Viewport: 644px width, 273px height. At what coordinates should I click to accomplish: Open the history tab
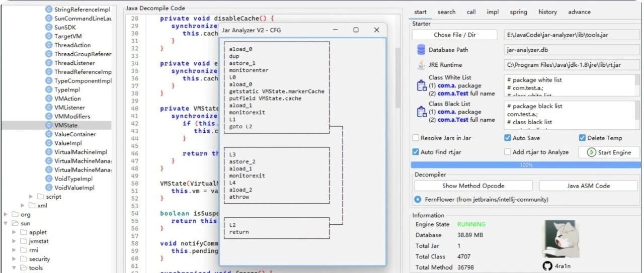tap(547, 12)
